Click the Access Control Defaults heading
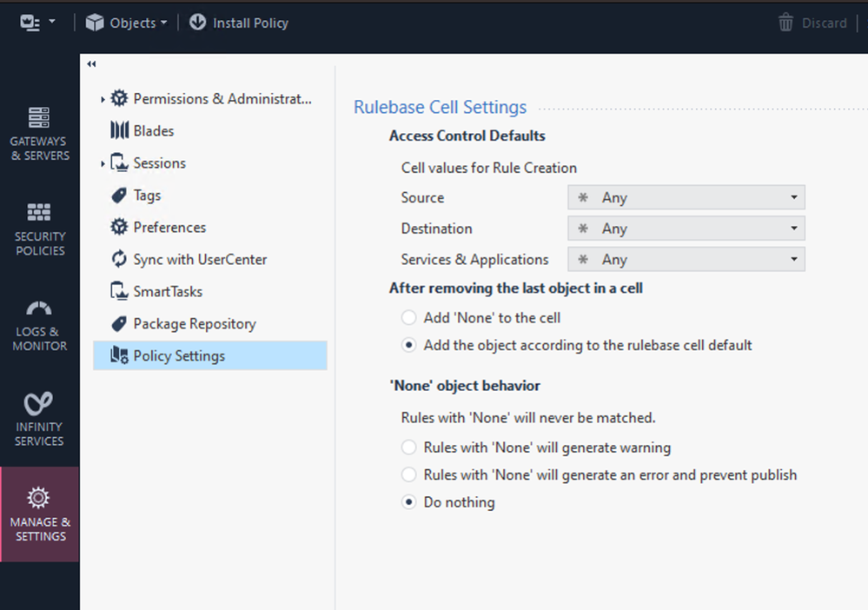 point(467,136)
